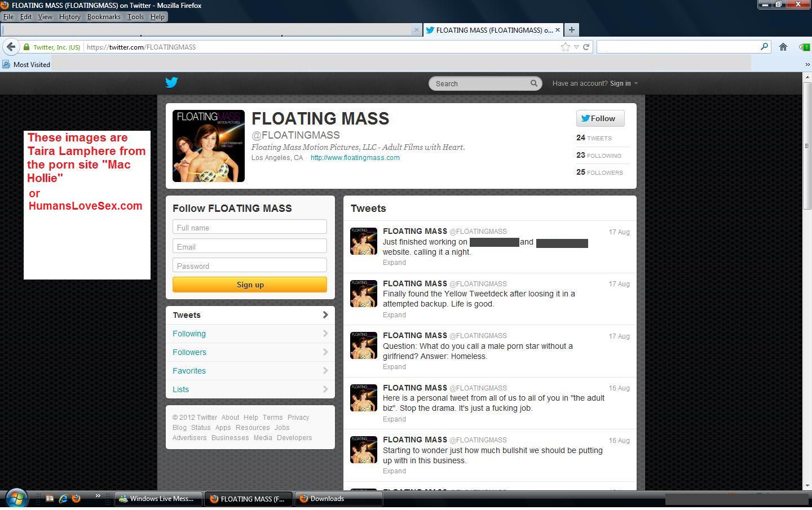Open the File menu
Screen dimensions: 812x510
8,17
